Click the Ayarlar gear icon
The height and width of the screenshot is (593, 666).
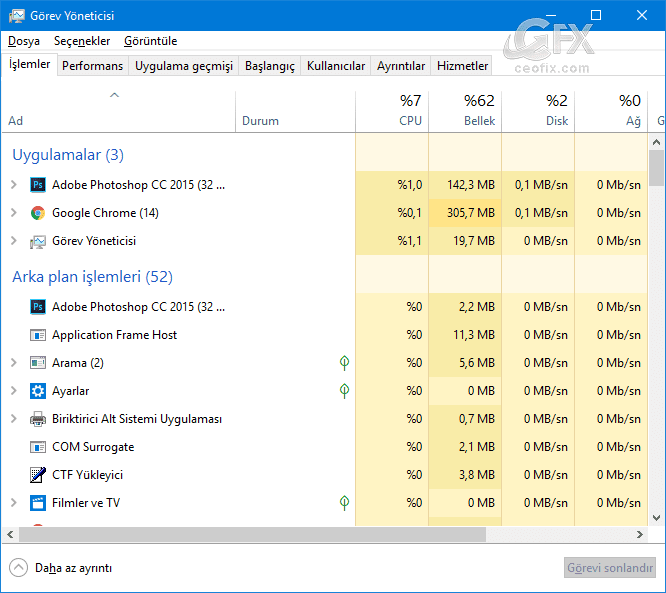38,391
